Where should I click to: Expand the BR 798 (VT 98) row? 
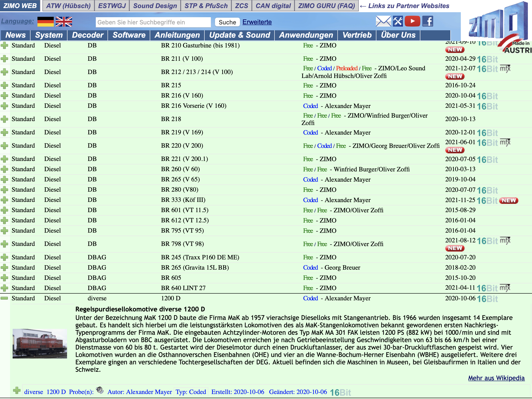pos(4,244)
